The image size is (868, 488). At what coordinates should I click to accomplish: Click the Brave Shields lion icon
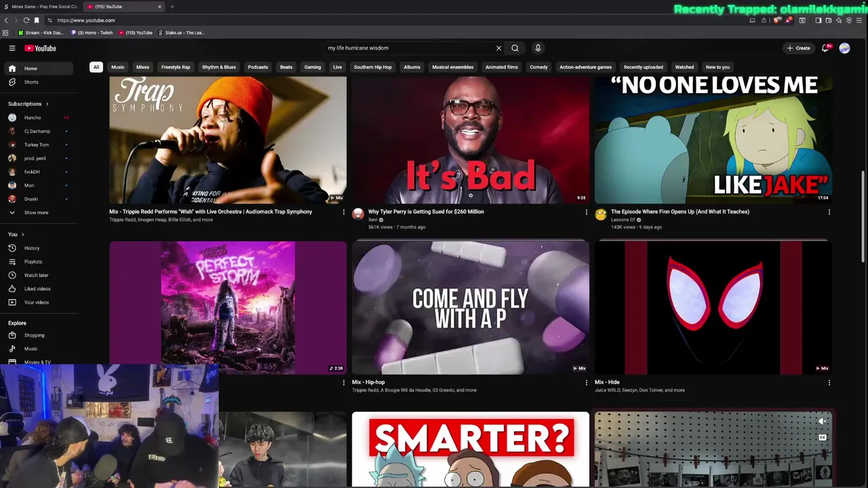click(776, 20)
